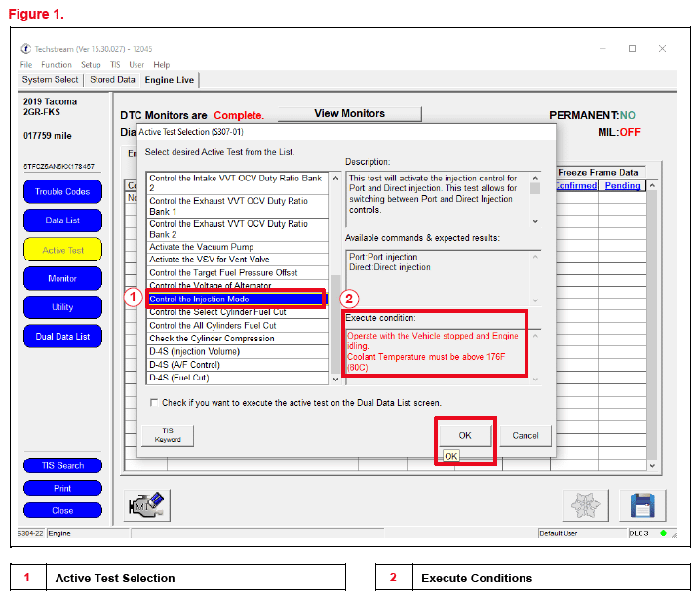Open the Help menu
Screen dimensions: 700x600
click(x=162, y=65)
